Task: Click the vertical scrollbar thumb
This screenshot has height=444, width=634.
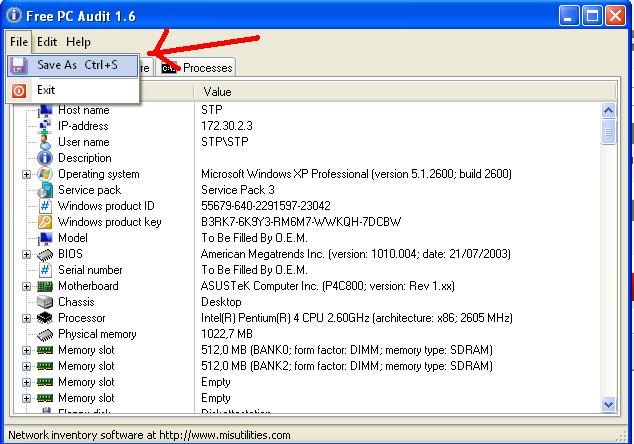Action: [x=609, y=131]
